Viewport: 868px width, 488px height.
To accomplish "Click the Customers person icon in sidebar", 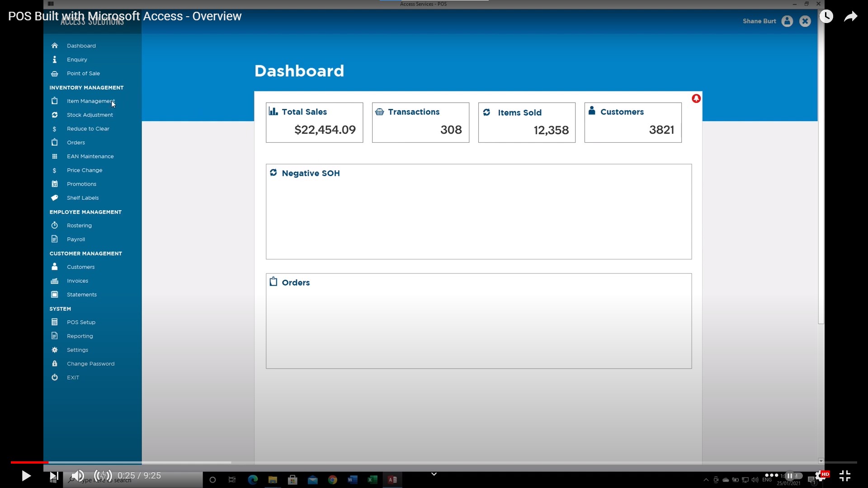I will tap(55, 267).
